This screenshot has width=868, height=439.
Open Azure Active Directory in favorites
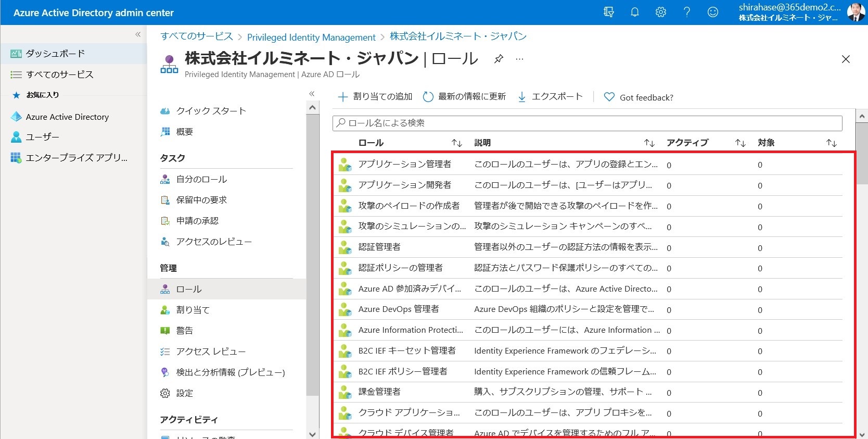(x=73, y=117)
